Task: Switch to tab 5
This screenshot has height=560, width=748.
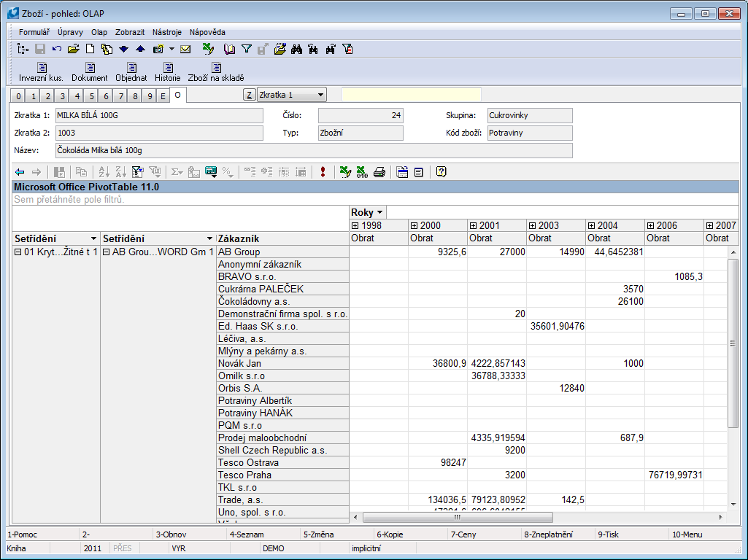Action: coord(91,96)
